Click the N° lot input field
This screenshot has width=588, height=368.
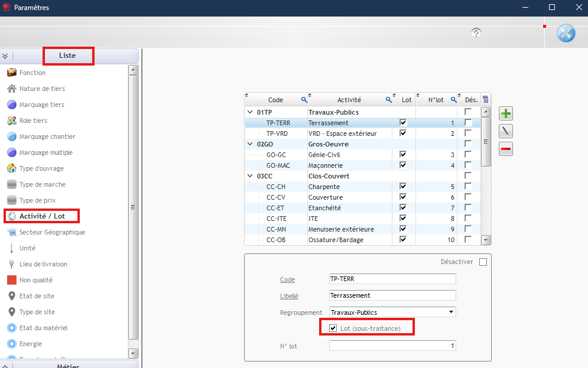[392, 346]
